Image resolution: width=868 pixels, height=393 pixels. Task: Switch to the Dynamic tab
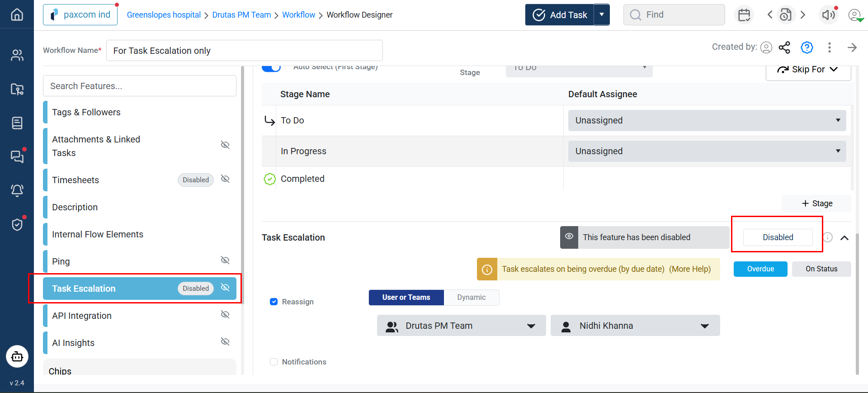coord(471,298)
